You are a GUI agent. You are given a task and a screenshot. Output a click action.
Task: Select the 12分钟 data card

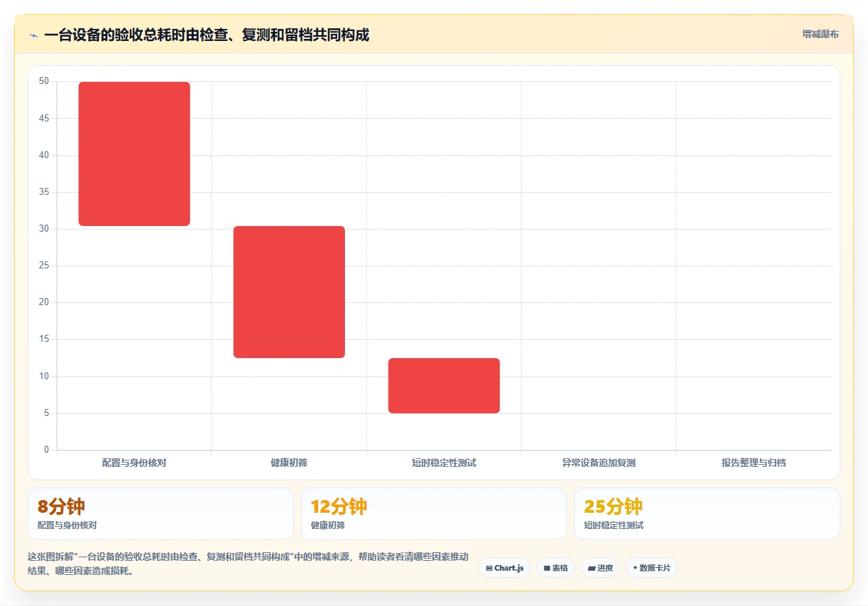pos(434,513)
